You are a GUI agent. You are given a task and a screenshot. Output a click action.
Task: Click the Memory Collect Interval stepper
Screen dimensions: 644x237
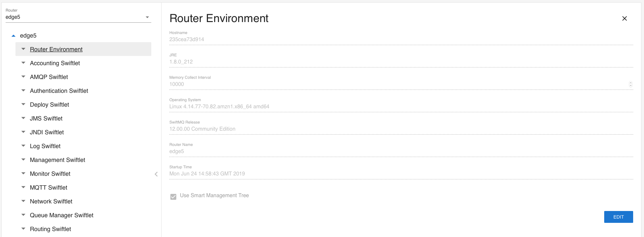pos(631,84)
